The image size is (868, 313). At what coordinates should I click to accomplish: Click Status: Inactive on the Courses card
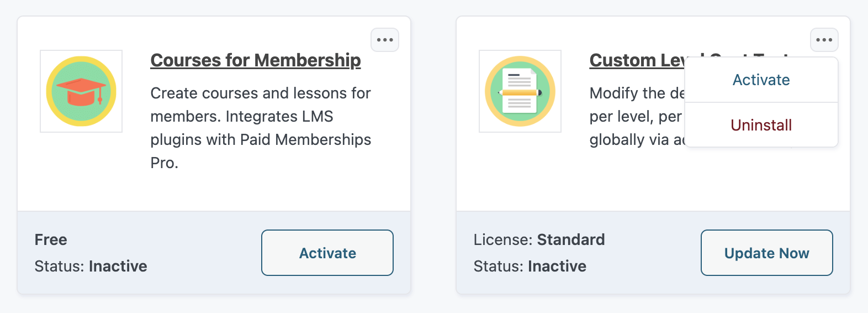pyautogui.click(x=91, y=267)
